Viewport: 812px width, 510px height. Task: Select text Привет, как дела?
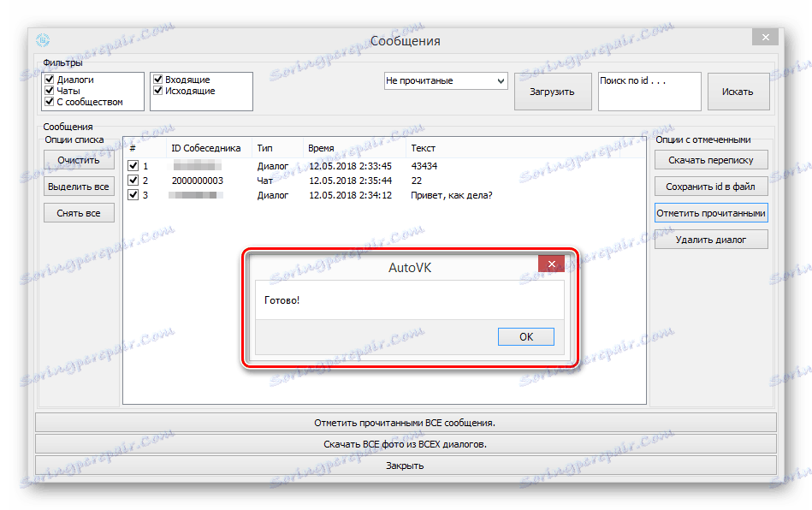[x=452, y=195]
